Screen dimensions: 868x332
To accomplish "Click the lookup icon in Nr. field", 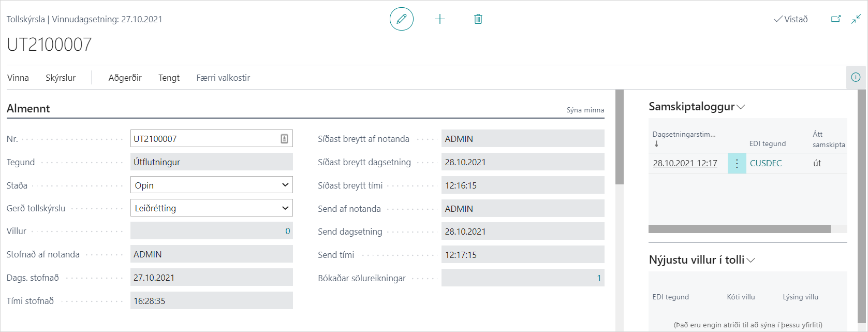I will coord(284,139).
